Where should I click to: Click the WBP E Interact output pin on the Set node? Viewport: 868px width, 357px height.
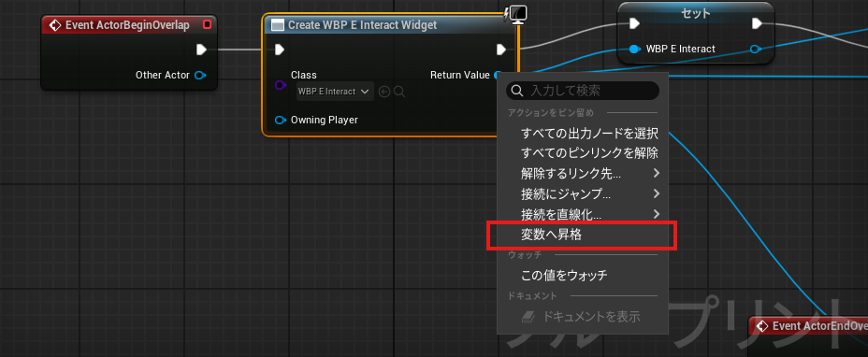coord(755,50)
